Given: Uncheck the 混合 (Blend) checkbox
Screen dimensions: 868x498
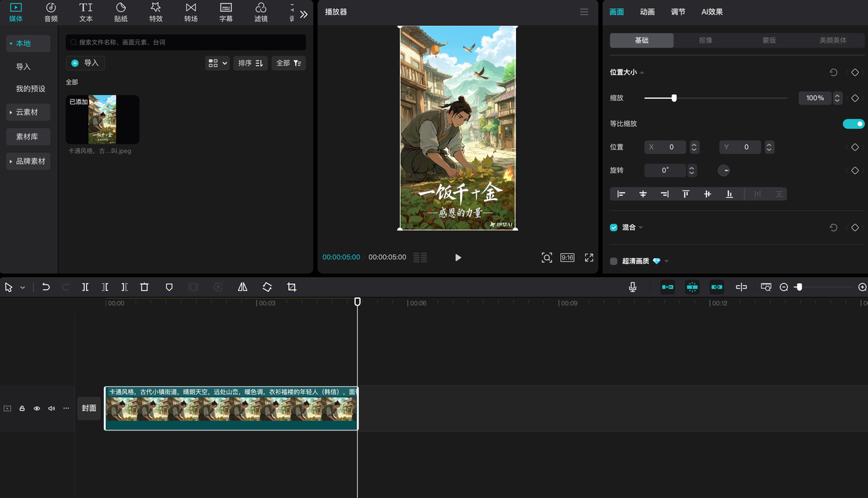Looking at the screenshot, I should 614,228.
